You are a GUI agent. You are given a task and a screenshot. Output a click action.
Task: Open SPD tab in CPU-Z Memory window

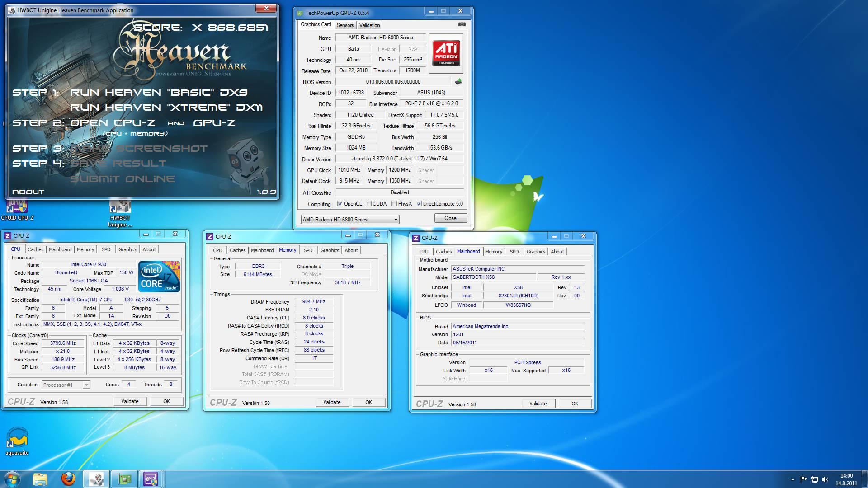(308, 250)
